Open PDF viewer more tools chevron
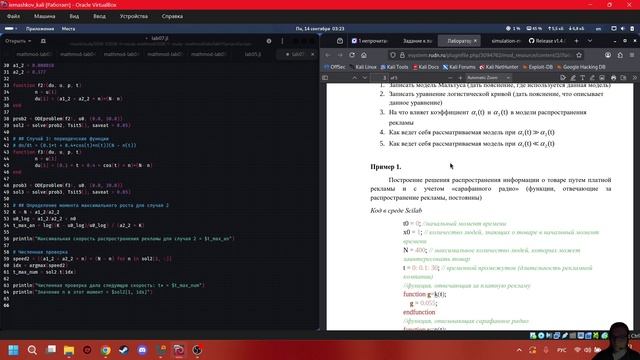Viewport: 640px width, 360px height. [634, 78]
